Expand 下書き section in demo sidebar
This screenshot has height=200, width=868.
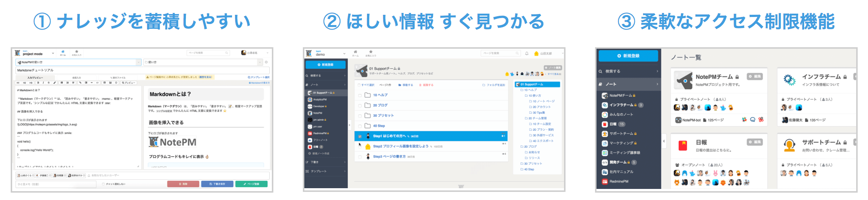[x=326, y=162]
